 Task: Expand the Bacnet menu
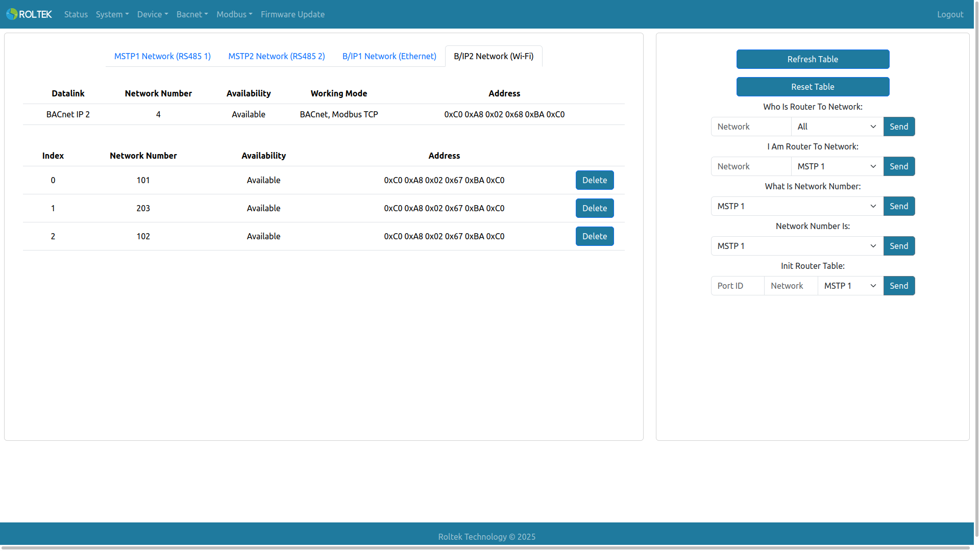[x=192, y=14]
